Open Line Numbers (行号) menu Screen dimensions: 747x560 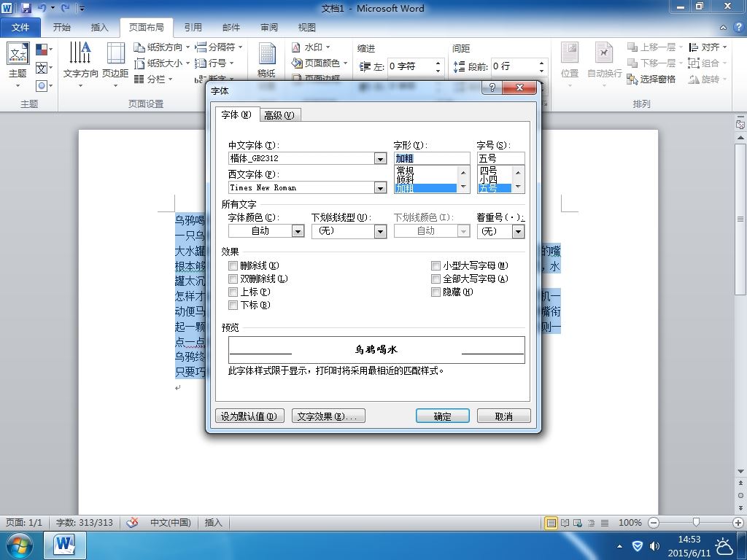[214, 63]
